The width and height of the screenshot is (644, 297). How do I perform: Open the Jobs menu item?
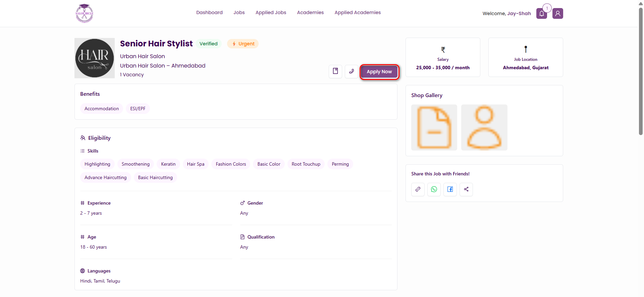pos(239,12)
